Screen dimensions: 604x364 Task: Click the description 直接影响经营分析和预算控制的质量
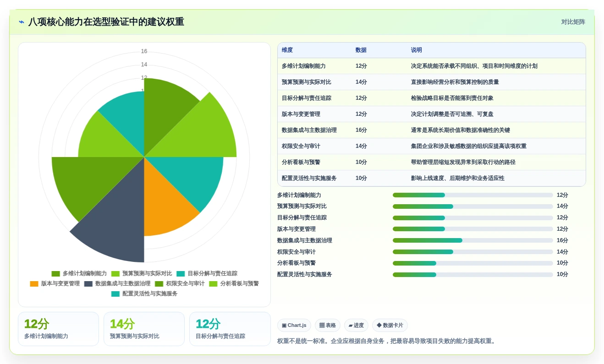tap(455, 82)
